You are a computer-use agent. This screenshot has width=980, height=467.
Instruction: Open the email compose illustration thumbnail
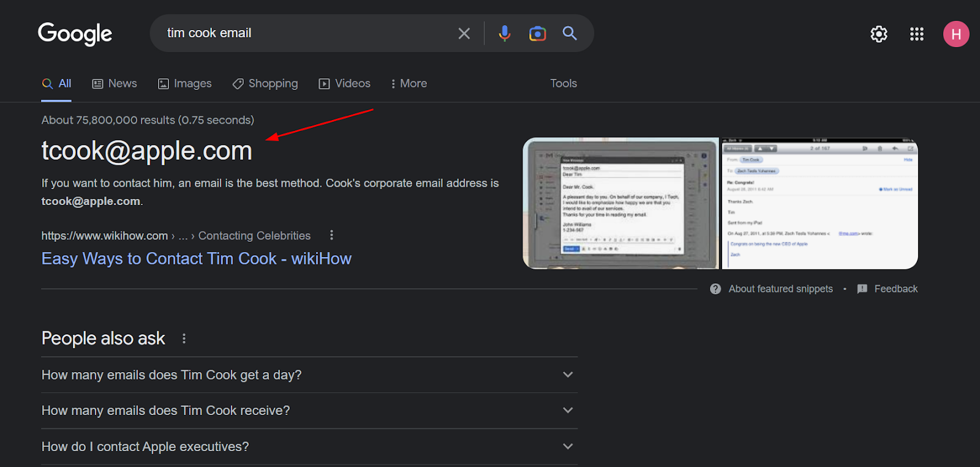[621, 203]
